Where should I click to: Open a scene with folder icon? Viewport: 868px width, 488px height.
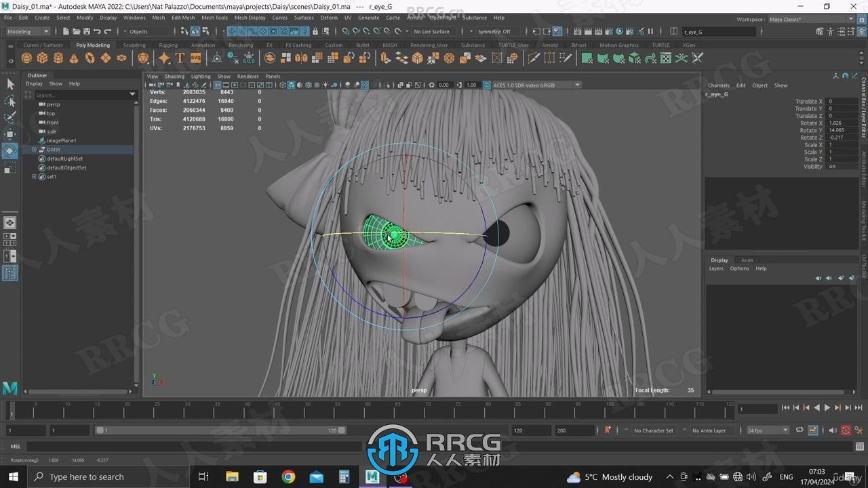tap(76, 31)
